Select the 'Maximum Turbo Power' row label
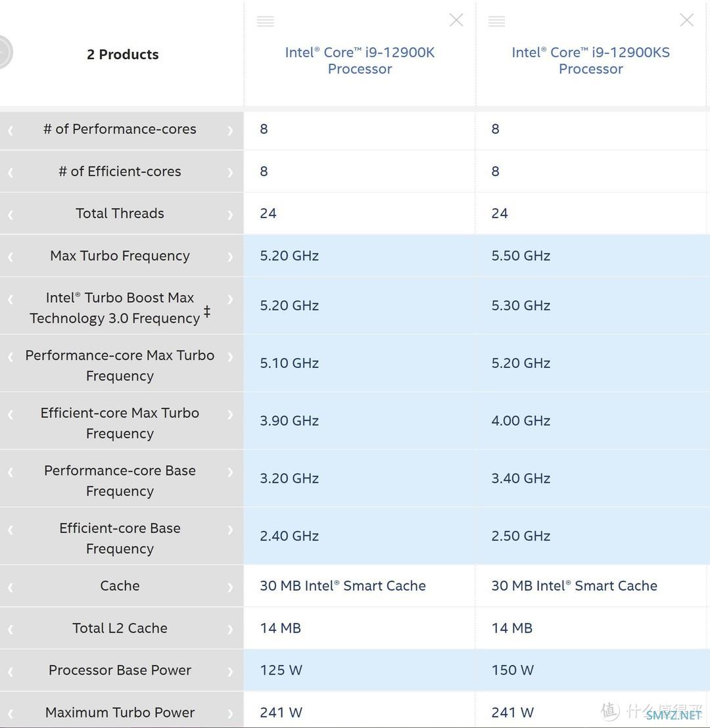Image resolution: width=710 pixels, height=728 pixels. tap(120, 713)
